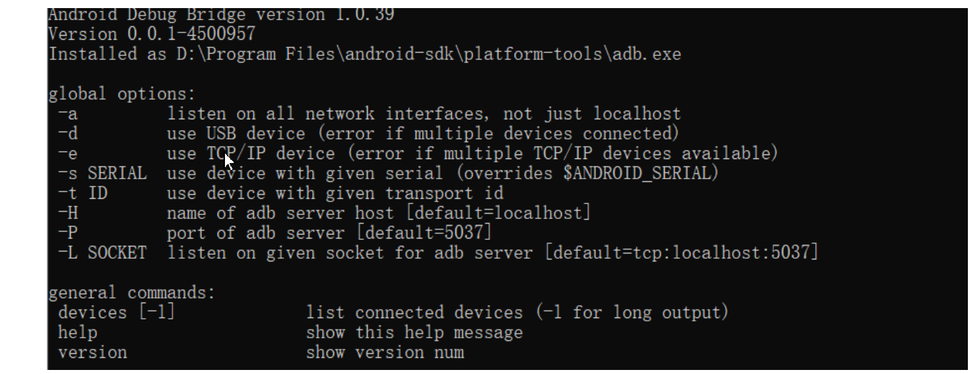
Task: Click the -d USB device option
Action: click(x=68, y=133)
